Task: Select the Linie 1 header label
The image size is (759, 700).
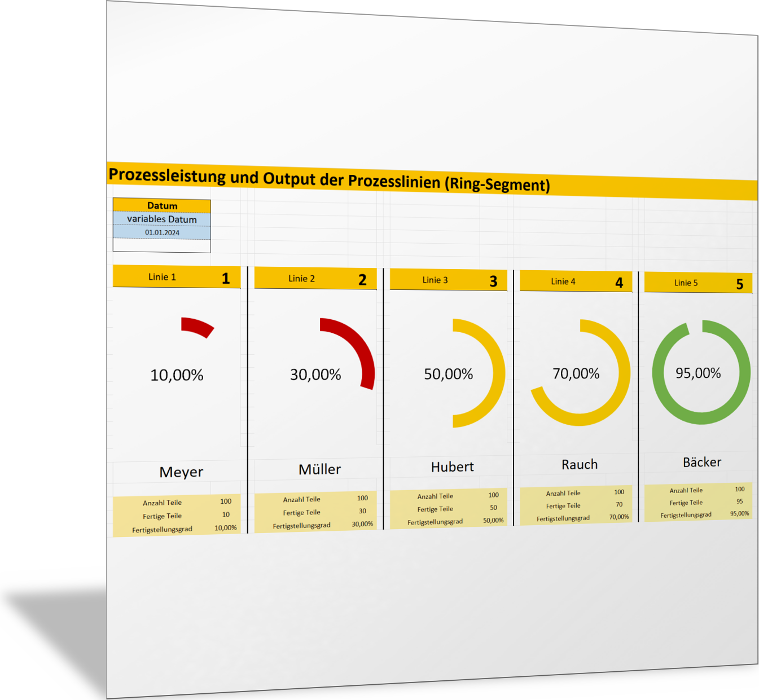Action: 162,277
